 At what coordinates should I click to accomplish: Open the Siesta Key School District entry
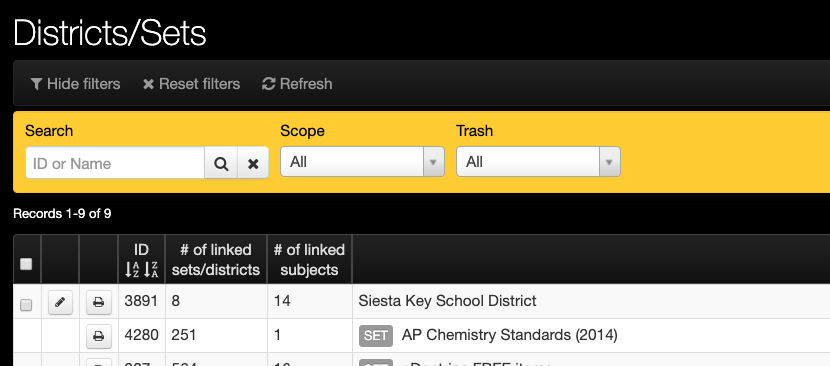(x=447, y=301)
